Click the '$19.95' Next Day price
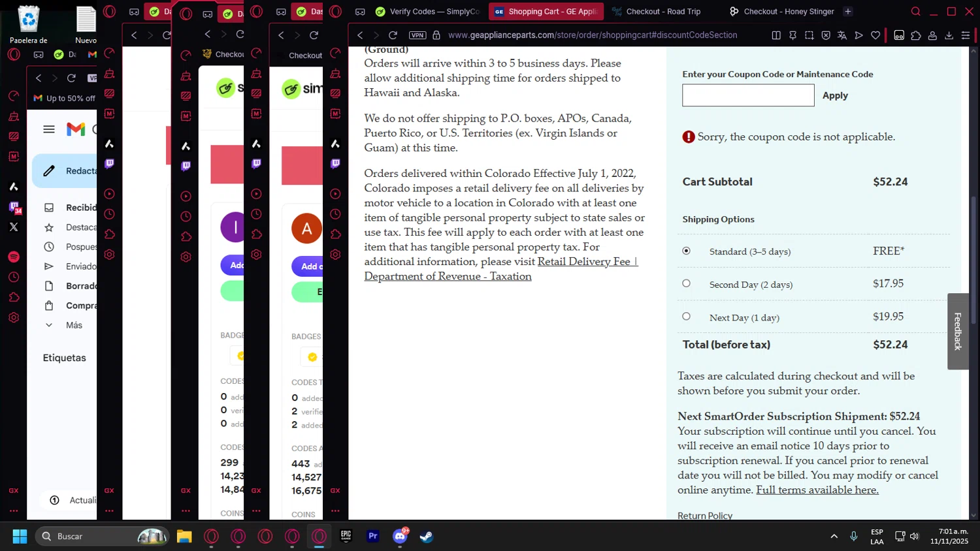 point(888,317)
